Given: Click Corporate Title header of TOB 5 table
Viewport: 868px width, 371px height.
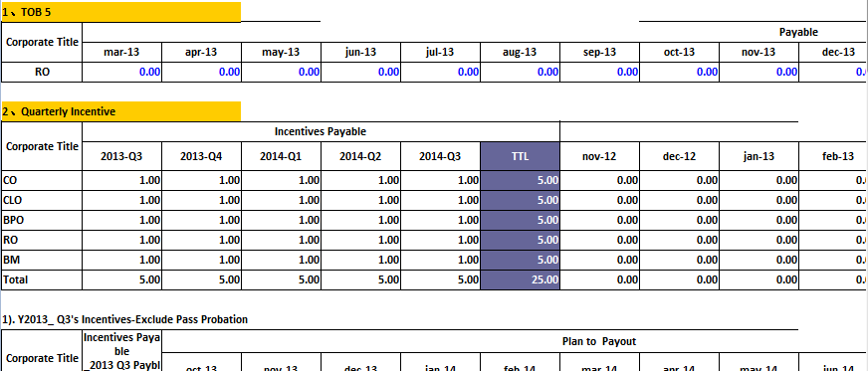Looking at the screenshot, I should point(42,42).
